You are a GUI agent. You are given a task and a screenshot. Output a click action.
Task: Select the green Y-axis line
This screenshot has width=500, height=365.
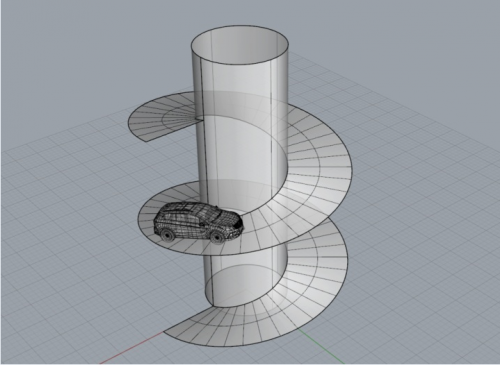(320, 345)
